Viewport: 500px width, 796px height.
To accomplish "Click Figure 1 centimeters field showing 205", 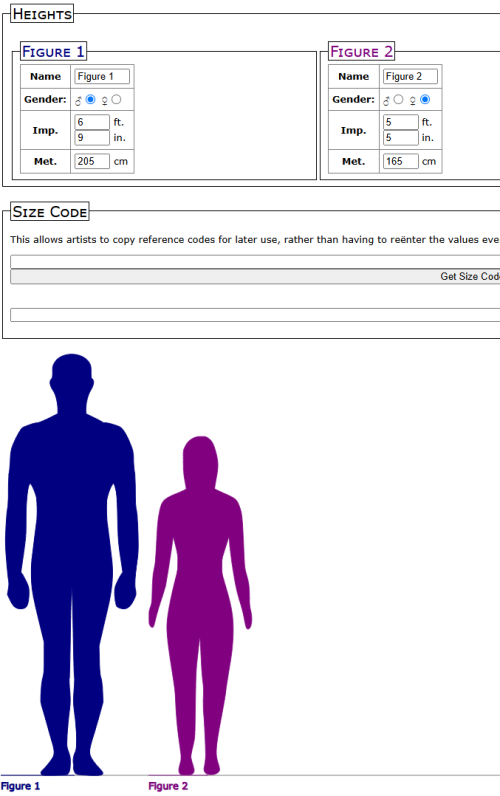I will (x=92, y=161).
